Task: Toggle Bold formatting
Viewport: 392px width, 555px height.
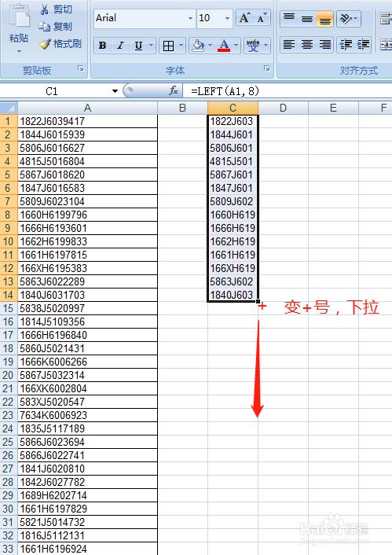Action: [x=103, y=46]
